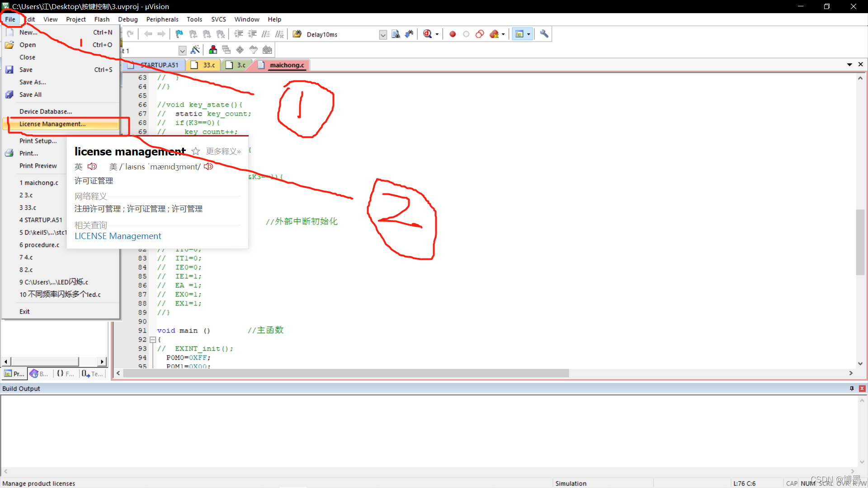Open Target Options magic wand icon

click(195, 50)
